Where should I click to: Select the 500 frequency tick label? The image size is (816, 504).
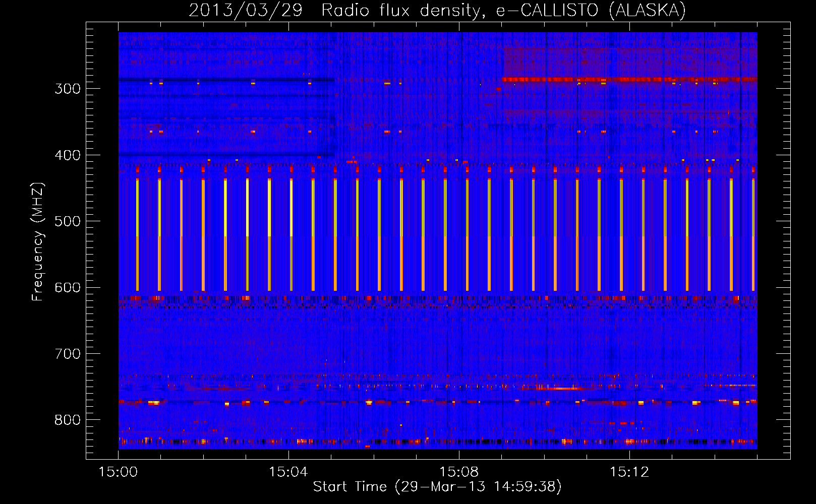[x=68, y=221]
